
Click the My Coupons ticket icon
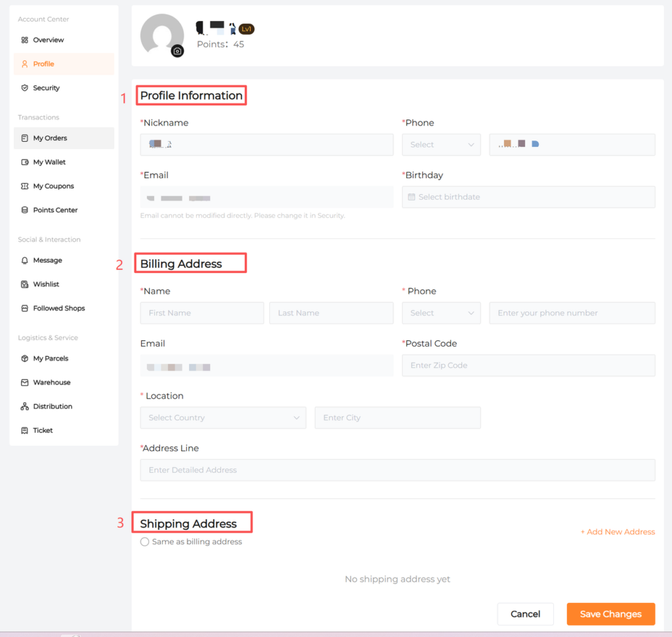pyautogui.click(x=25, y=187)
